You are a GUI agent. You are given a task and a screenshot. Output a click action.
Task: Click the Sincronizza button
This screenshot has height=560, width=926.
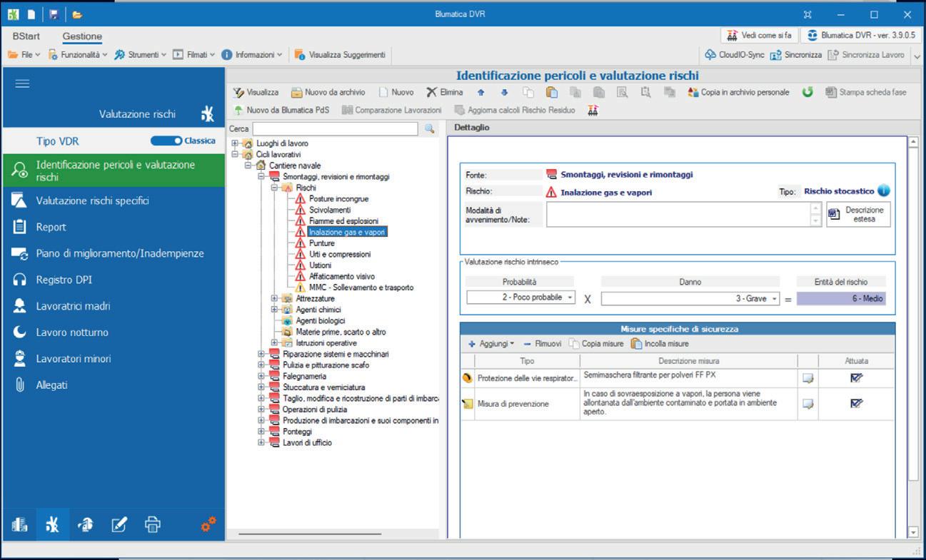coord(796,54)
